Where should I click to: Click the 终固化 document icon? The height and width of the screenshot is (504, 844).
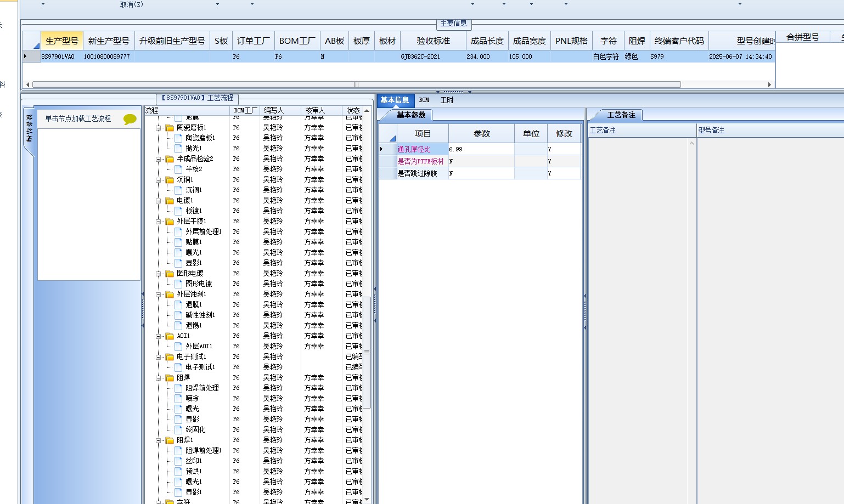tap(178, 430)
